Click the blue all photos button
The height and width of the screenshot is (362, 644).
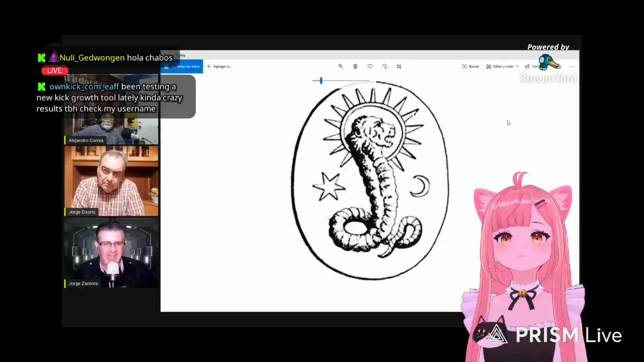tap(182, 66)
